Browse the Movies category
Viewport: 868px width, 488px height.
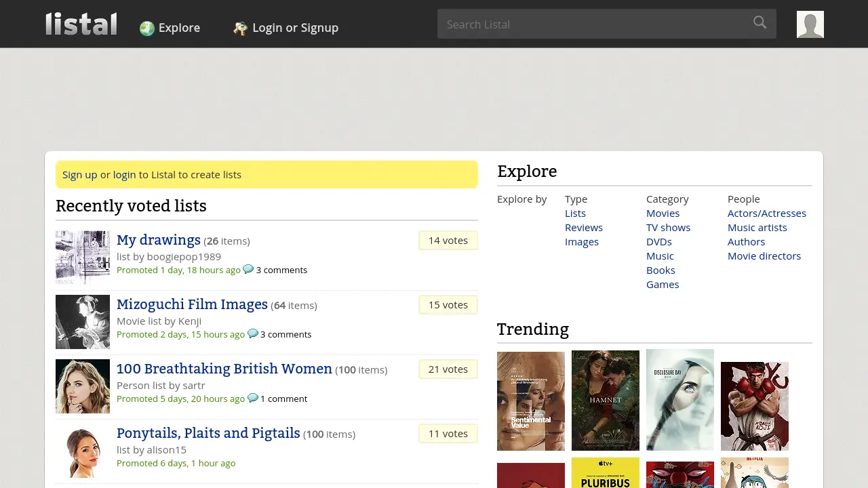coord(663,213)
